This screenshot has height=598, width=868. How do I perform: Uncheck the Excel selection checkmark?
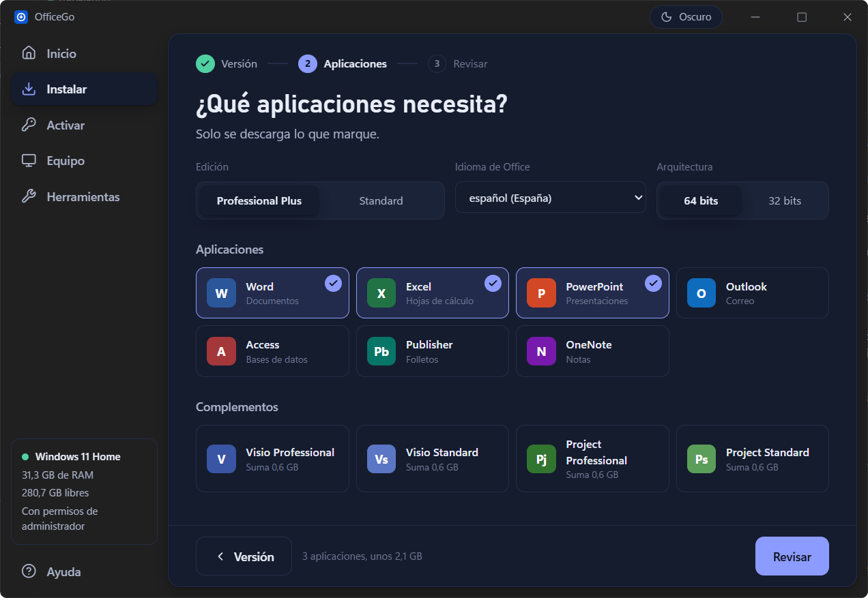493,283
